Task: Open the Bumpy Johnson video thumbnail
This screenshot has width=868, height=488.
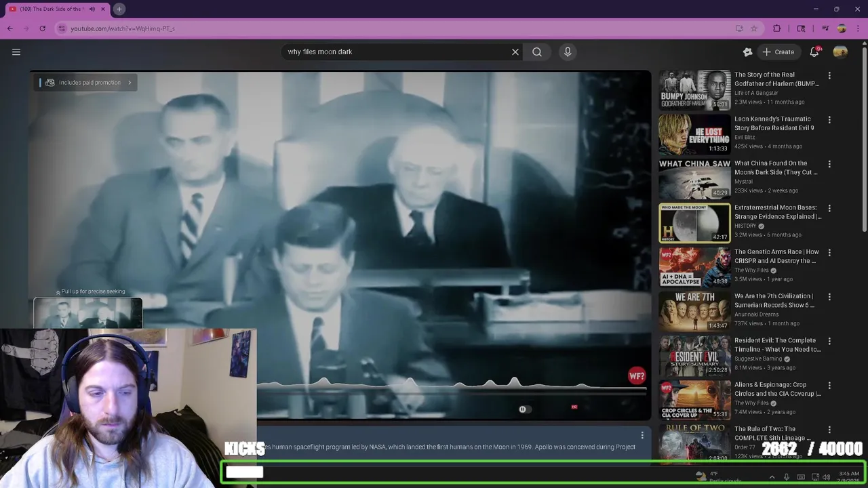Action: pos(694,90)
